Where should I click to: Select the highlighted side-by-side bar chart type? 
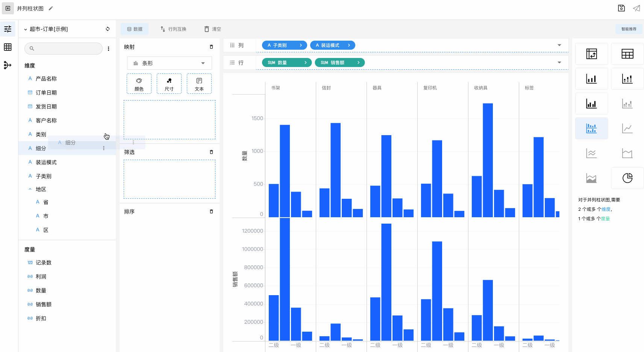click(x=591, y=128)
